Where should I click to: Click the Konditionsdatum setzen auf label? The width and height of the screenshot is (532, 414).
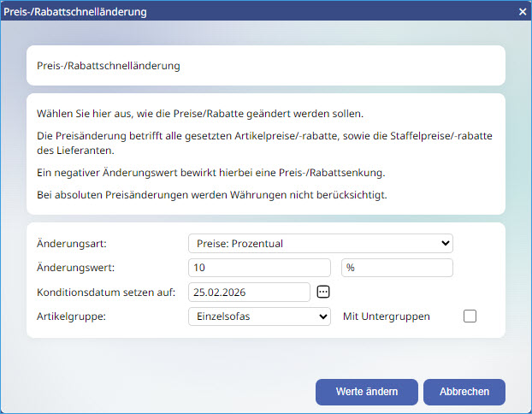pos(106,293)
